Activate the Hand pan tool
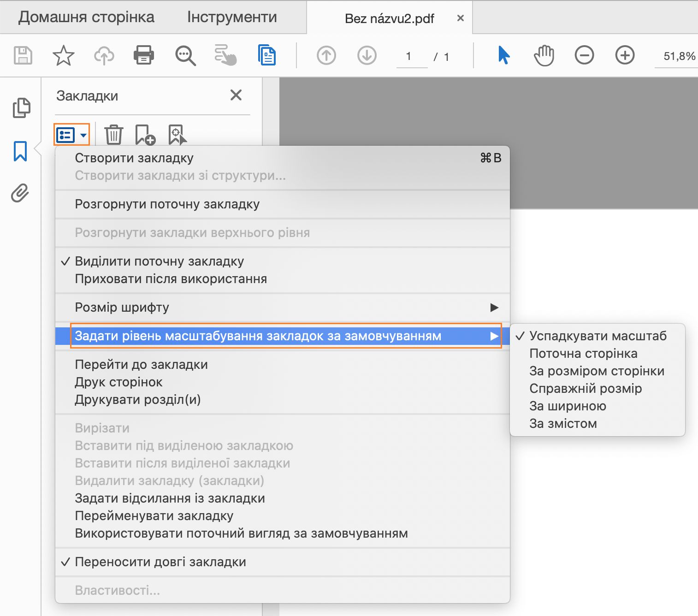Screen dimensions: 698x616 click(544, 56)
